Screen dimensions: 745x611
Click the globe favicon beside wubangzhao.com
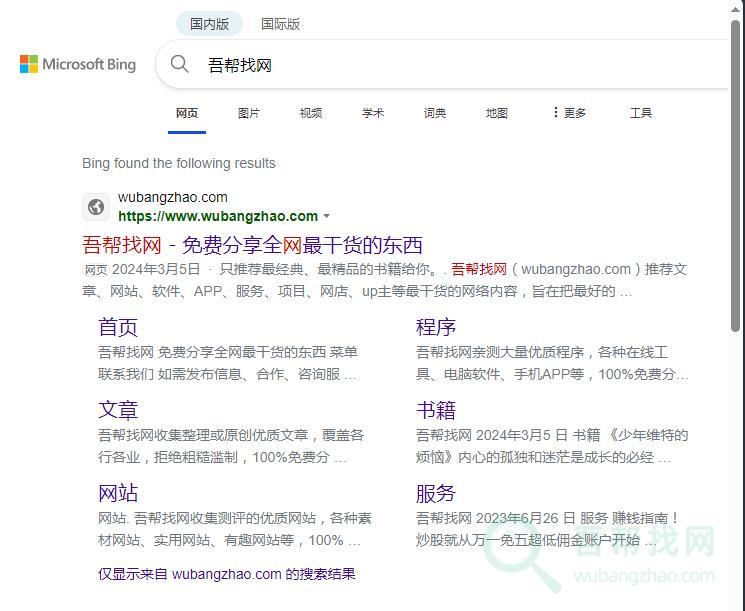[x=96, y=207]
